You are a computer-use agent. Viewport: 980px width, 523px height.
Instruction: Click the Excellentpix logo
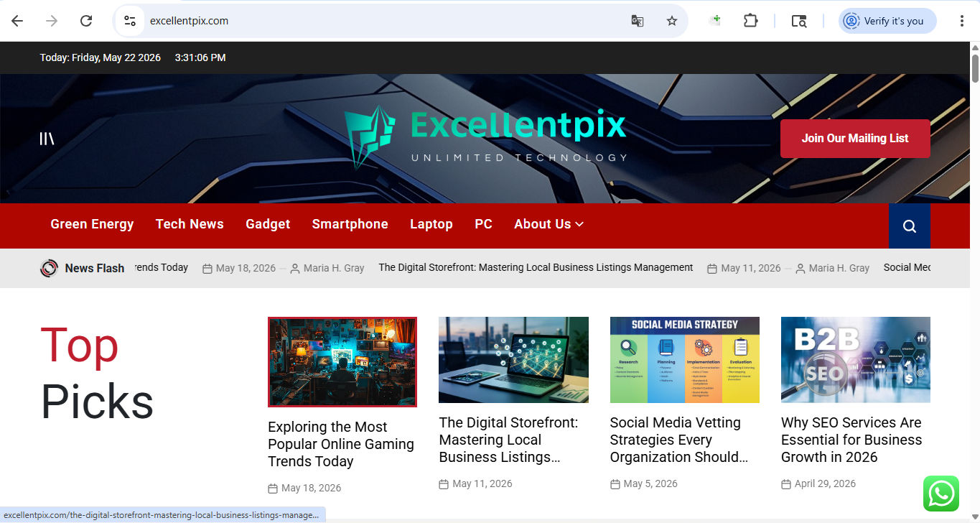485,137
